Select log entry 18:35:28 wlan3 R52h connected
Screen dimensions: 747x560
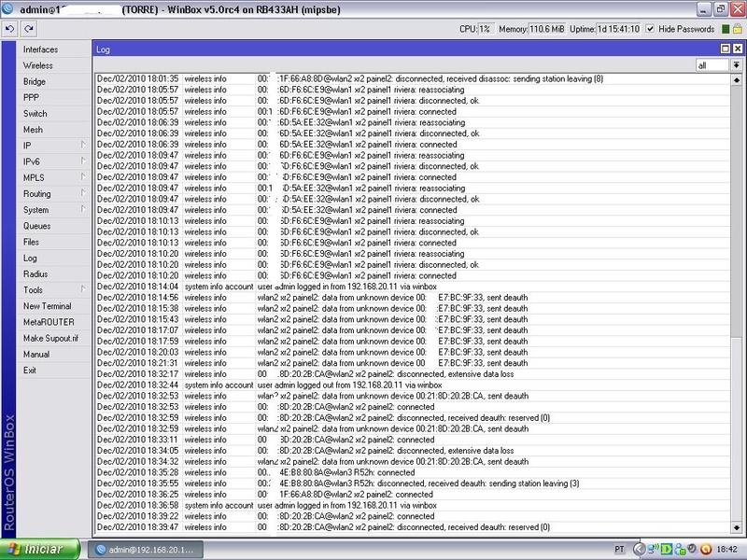(x=413, y=472)
